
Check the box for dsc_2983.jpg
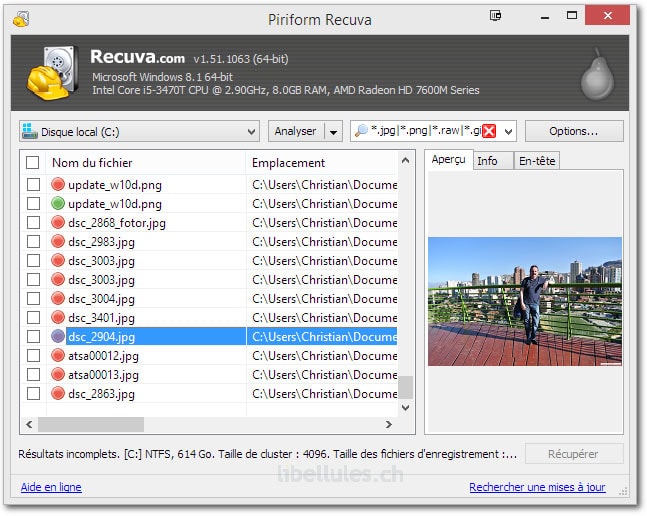(x=33, y=242)
